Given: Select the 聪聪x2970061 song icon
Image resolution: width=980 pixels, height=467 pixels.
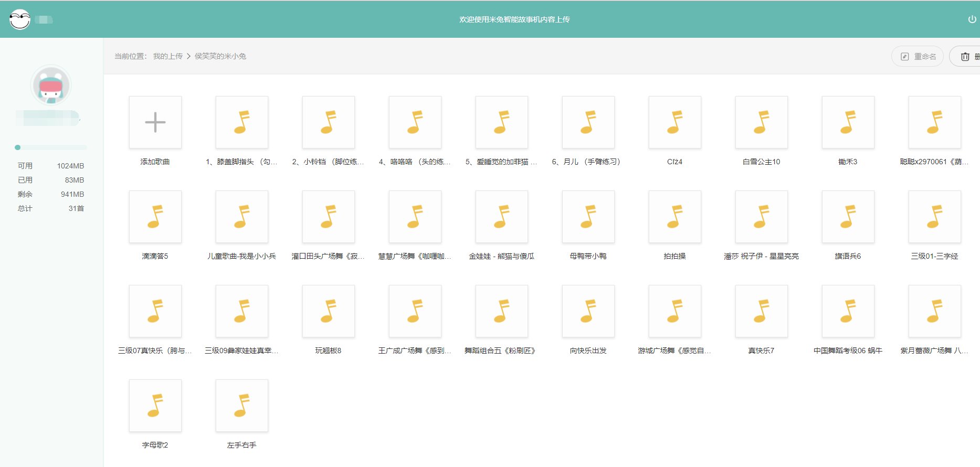Looking at the screenshot, I should click(935, 122).
